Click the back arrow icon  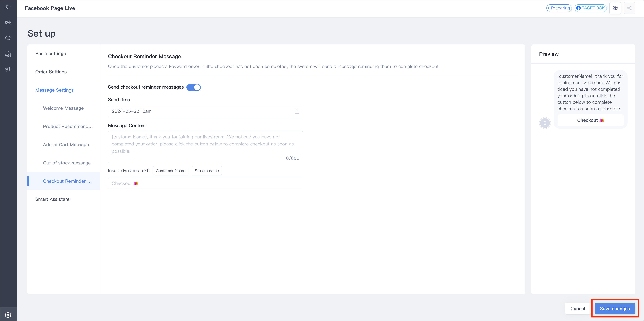[8, 7]
